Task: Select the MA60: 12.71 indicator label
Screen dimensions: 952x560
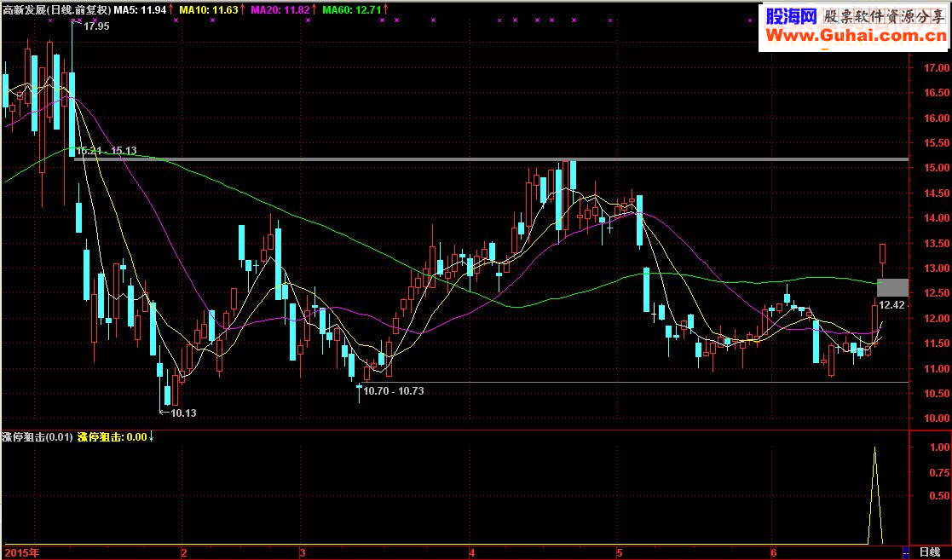Action: [x=352, y=9]
